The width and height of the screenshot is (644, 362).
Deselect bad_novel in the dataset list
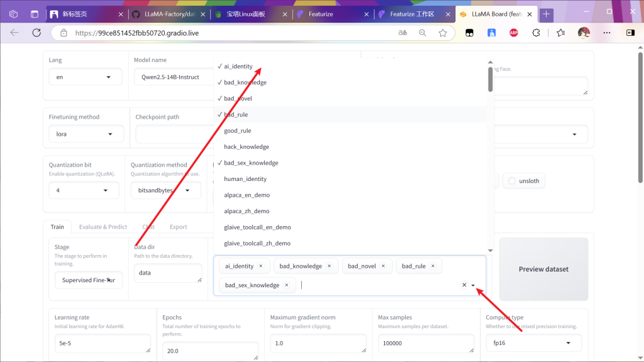tap(350, 99)
